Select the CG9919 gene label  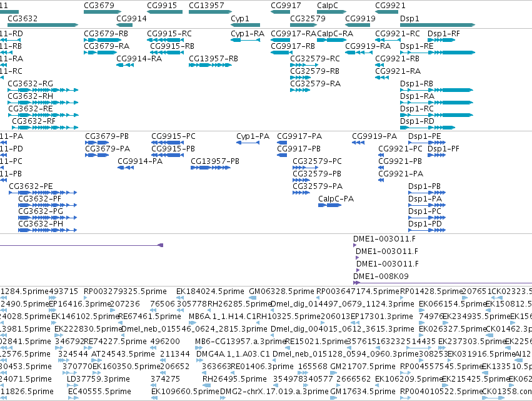pos(360,18)
